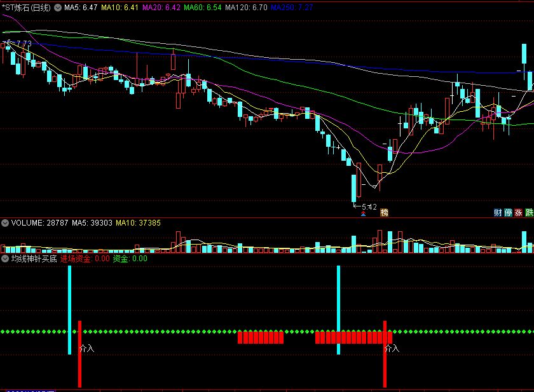Click the green 资金: 0.00 label
This screenshot has height=392, width=534.
pyautogui.click(x=130, y=259)
